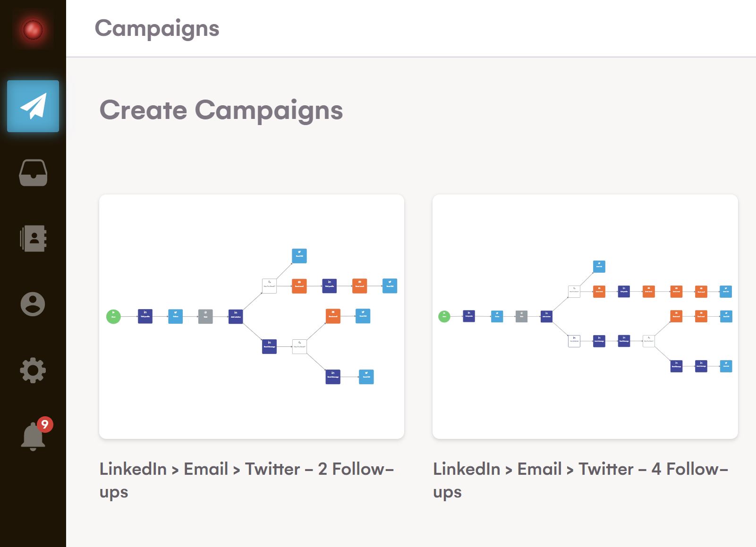Click the red circle app logo
The width and height of the screenshot is (756, 547).
click(33, 30)
